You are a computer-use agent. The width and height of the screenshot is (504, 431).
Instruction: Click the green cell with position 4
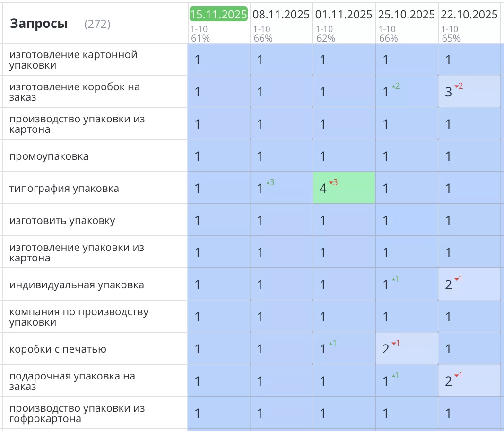tap(344, 188)
